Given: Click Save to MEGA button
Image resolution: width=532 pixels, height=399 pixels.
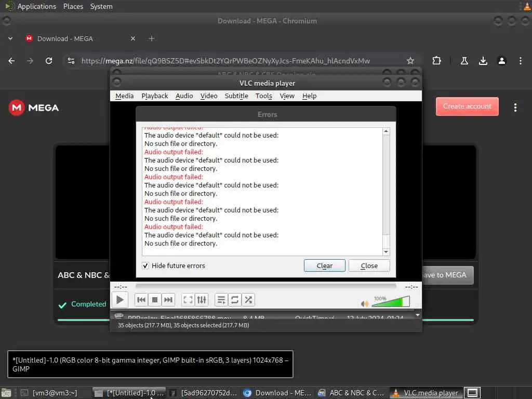Looking at the screenshot, I should pos(448,275).
